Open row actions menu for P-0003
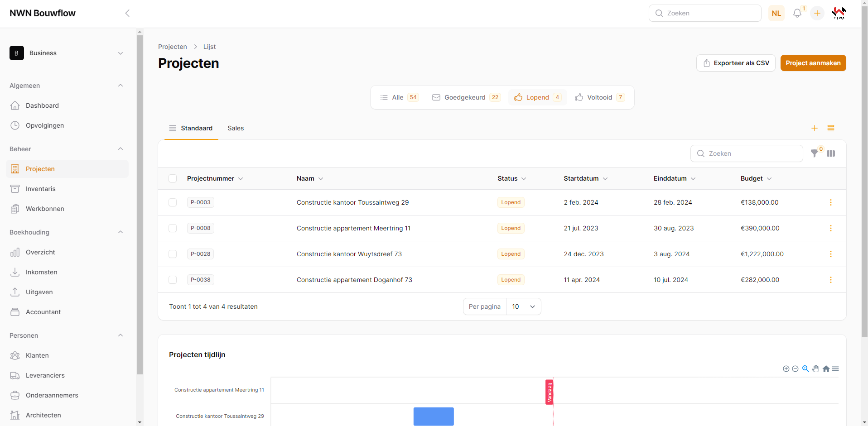The width and height of the screenshot is (868, 426). tap(831, 202)
